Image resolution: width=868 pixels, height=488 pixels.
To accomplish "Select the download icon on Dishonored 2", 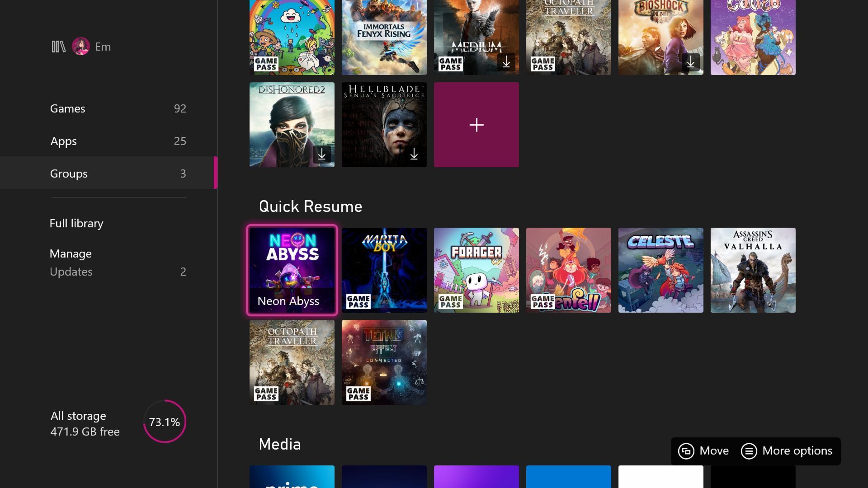I will coord(322,154).
